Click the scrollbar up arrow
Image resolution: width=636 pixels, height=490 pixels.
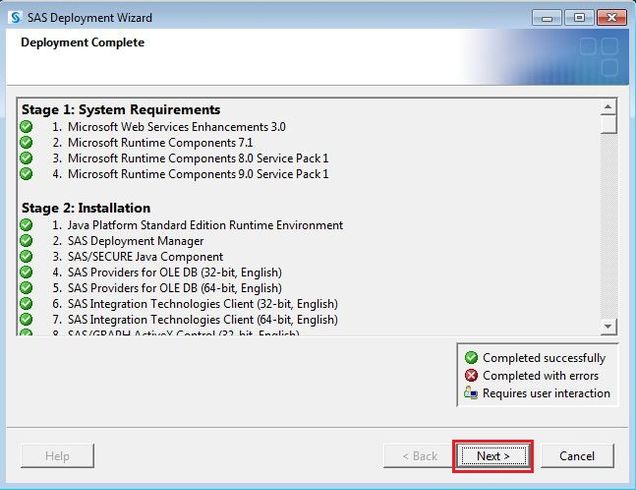[608, 107]
